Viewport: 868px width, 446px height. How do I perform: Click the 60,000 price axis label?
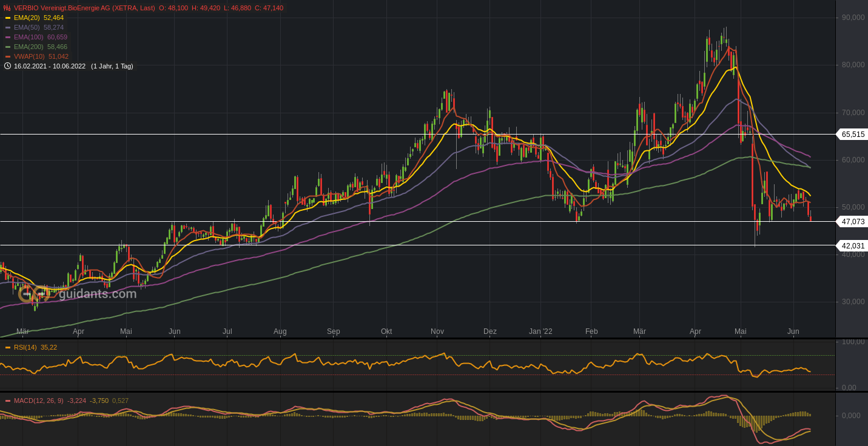(x=853, y=160)
